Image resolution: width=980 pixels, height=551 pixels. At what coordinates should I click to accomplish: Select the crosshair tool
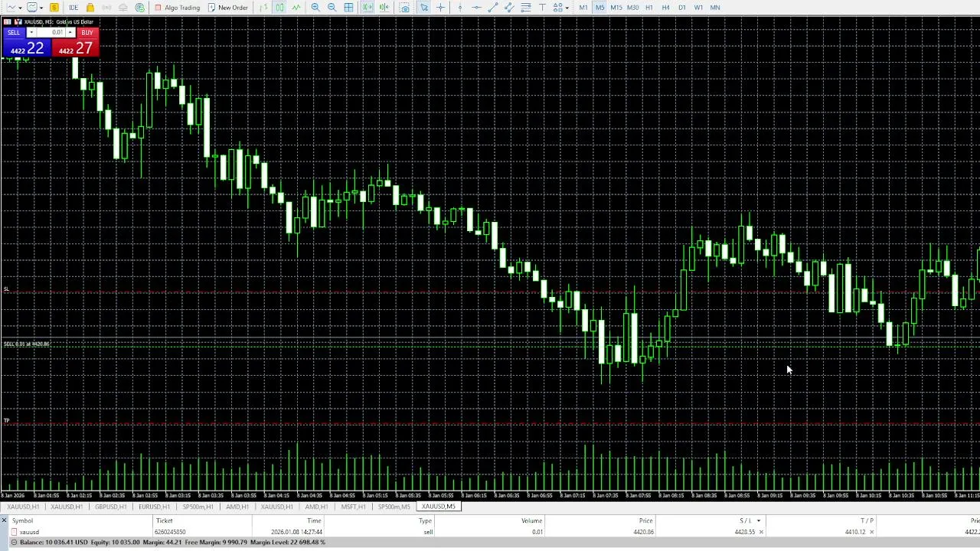[440, 8]
